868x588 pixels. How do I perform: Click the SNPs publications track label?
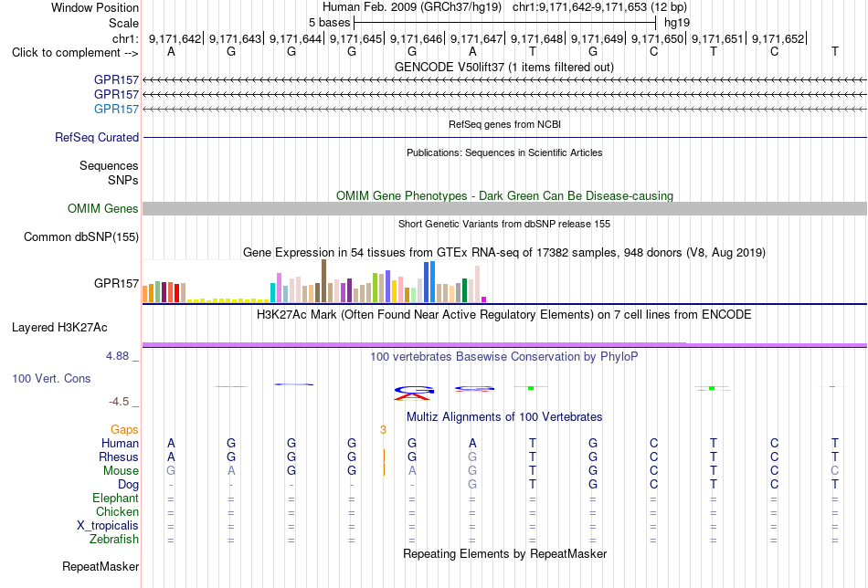click(x=123, y=181)
